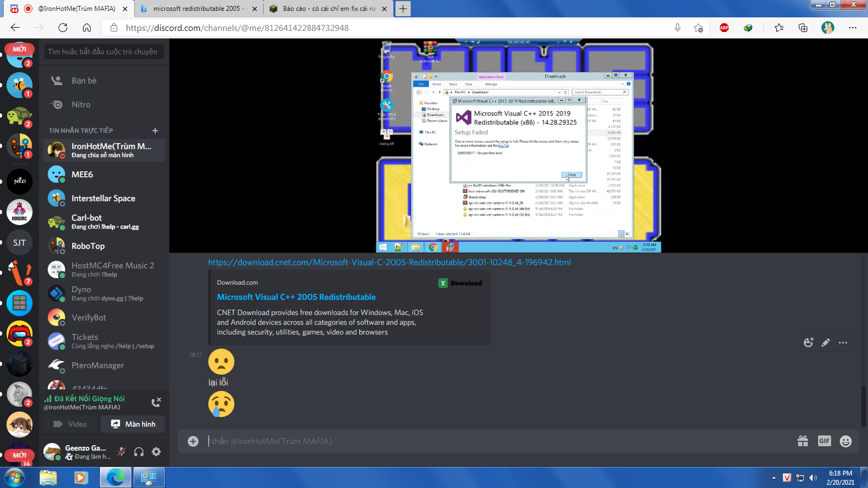Open Windows Media Player from taskbar
The image size is (868, 488).
click(81, 478)
